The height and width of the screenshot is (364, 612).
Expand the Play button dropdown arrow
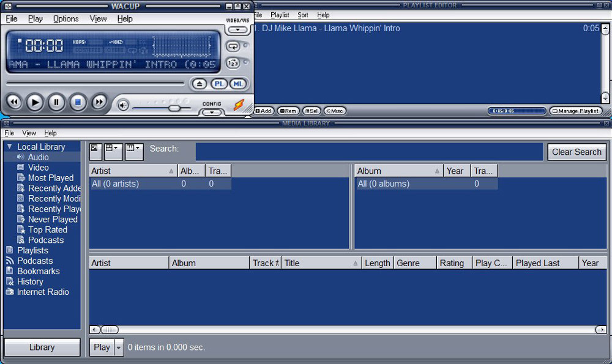click(x=119, y=347)
